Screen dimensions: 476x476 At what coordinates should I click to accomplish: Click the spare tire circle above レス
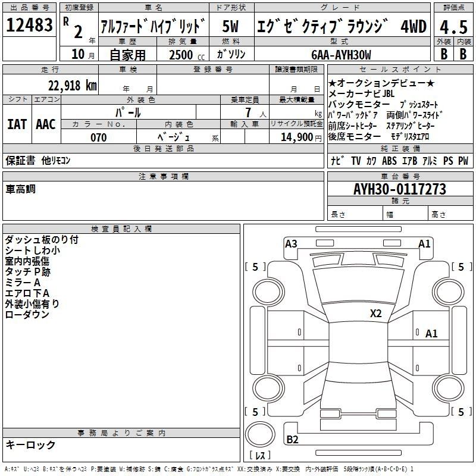(260, 434)
